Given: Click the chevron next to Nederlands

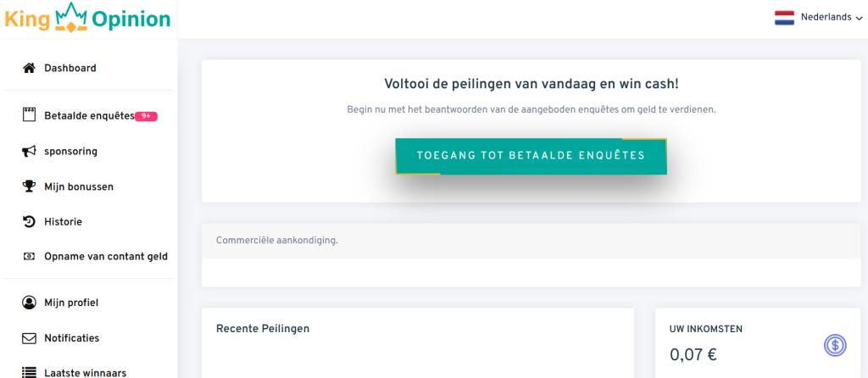Looking at the screenshot, I should click(859, 19).
